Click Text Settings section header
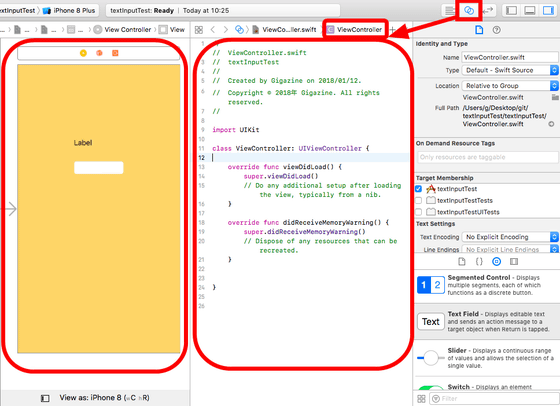The image size is (560, 406). 435,224
